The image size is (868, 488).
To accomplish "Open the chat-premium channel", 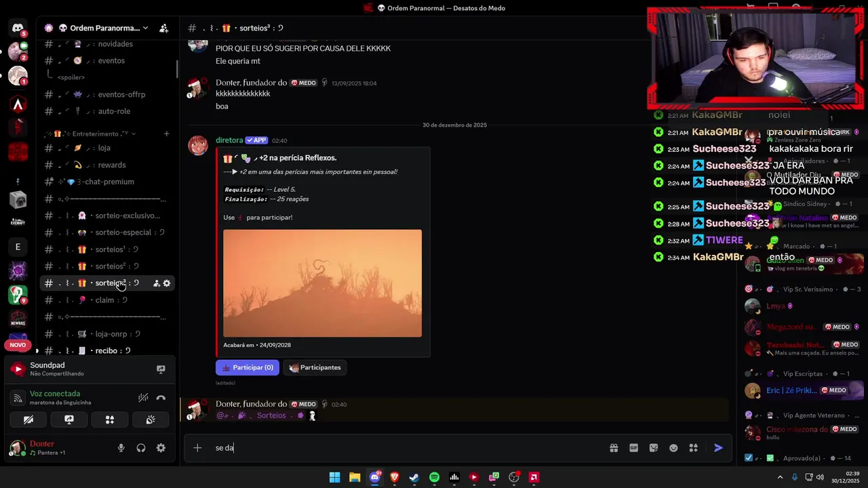I will point(108,182).
